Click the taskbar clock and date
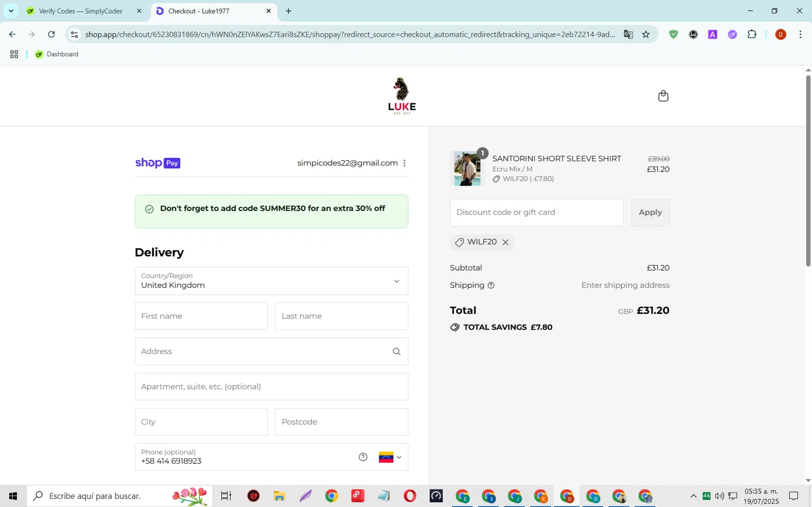Image resolution: width=812 pixels, height=507 pixels. (761, 496)
